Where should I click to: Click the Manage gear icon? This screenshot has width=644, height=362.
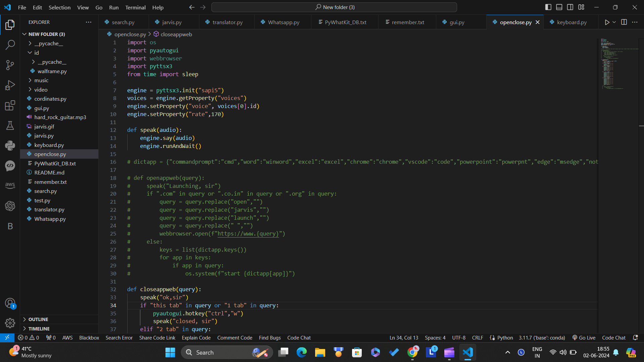10,323
